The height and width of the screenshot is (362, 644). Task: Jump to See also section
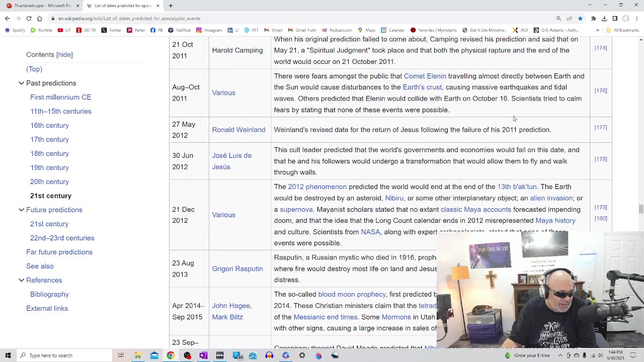click(40, 266)
